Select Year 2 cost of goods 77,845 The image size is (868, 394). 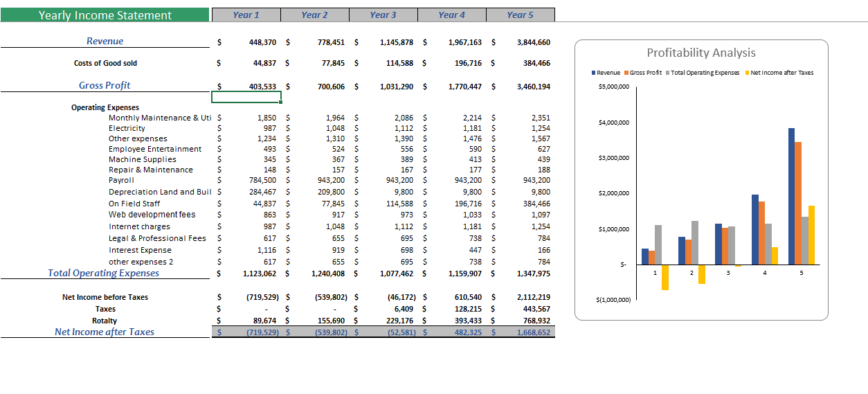[x=334, y=63]
